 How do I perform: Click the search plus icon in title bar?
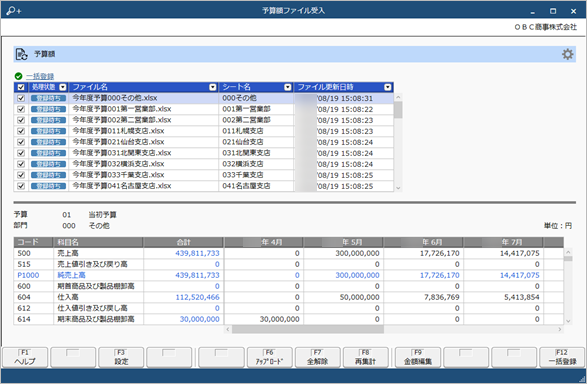14,11
